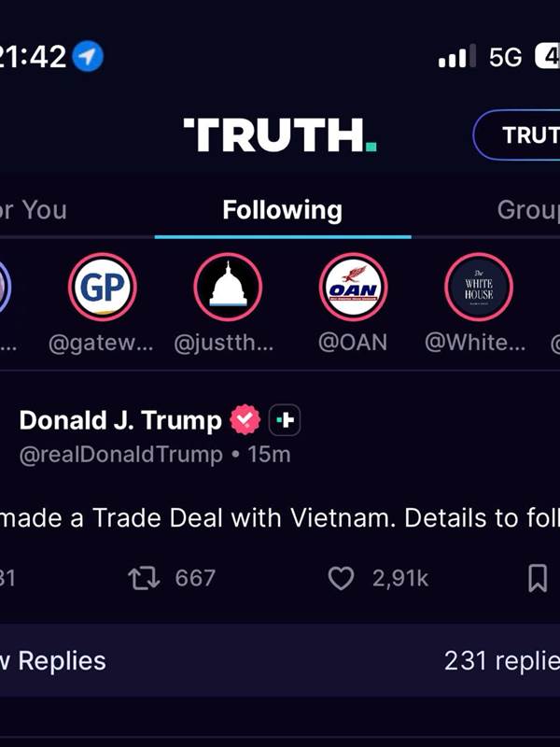Tap the location arrow status icon
Viewport: 560px width, 747px height.
pyautogui.click(x=88, y=56)
